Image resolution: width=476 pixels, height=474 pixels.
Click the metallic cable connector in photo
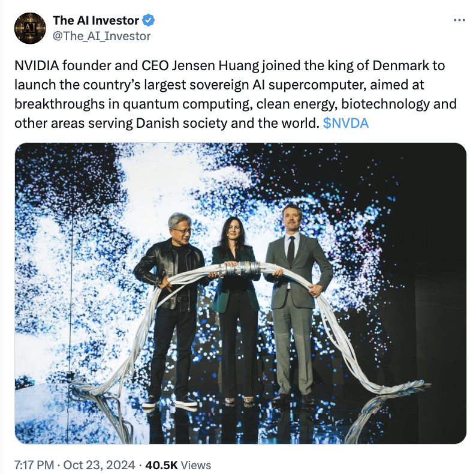pos(240,269)
